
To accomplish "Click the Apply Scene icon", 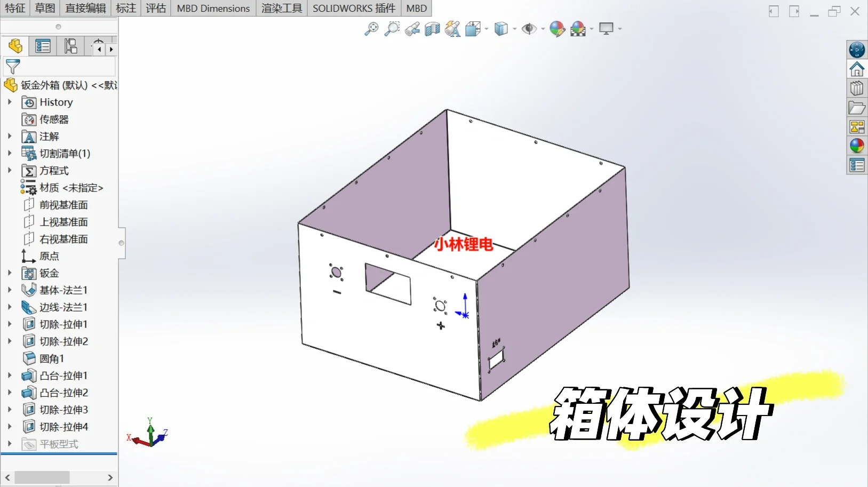I will tap(578, 29).
